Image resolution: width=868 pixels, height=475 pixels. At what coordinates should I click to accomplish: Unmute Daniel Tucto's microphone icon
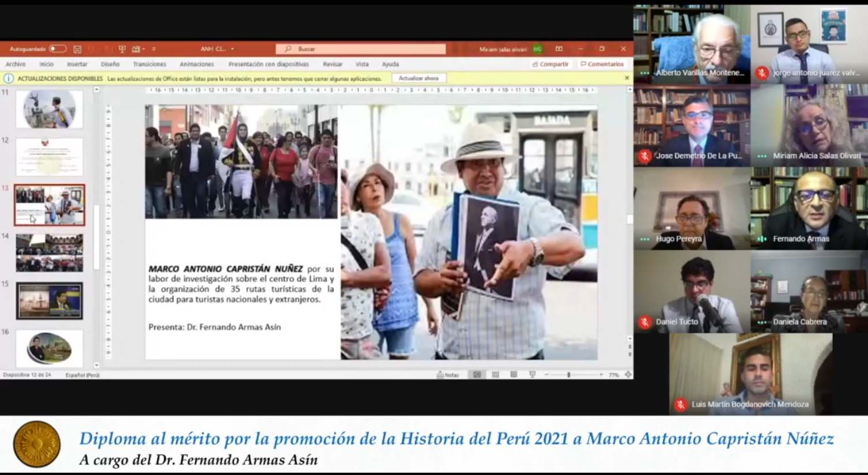(645, 322)
